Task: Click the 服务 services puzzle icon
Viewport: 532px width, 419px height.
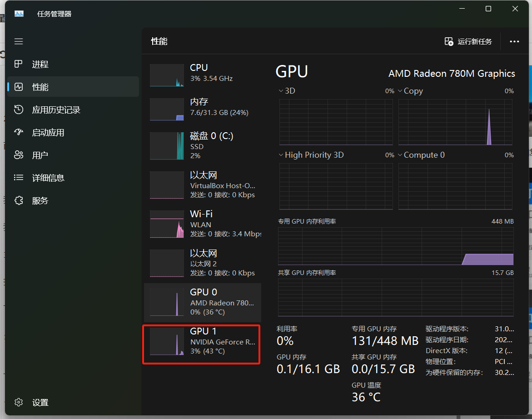Action: (x=19, y=200)
